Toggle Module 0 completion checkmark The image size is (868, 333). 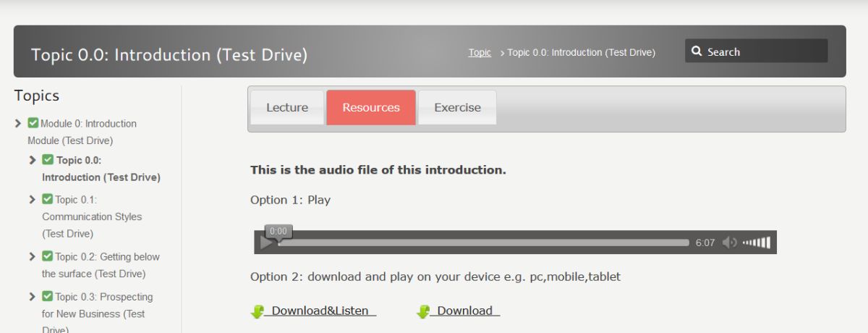click(x=33, y=123)
